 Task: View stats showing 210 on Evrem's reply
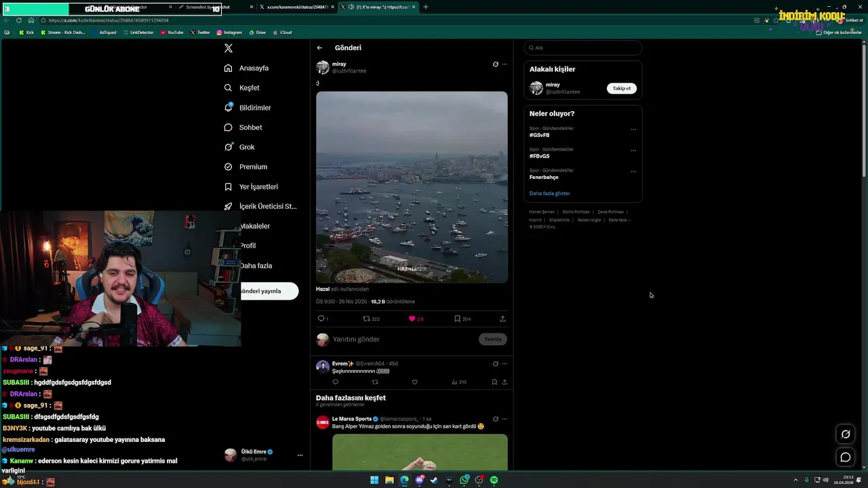click(x=458, y=382)
